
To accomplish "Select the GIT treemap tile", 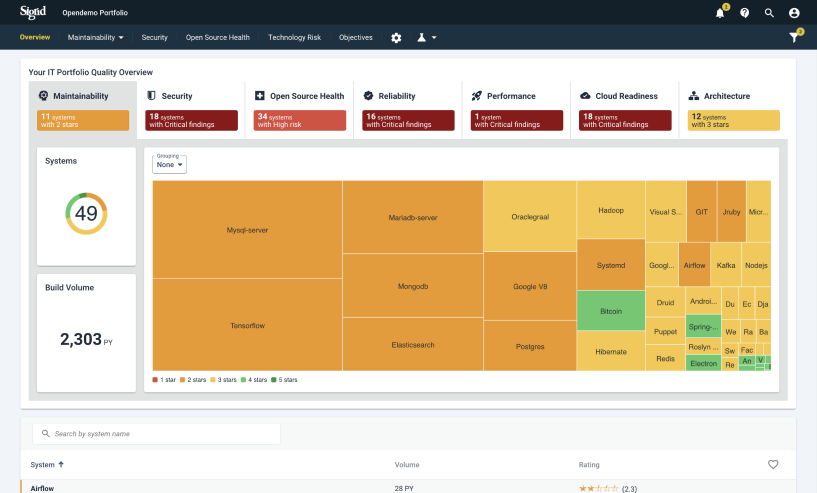I will tap(702, 211).
